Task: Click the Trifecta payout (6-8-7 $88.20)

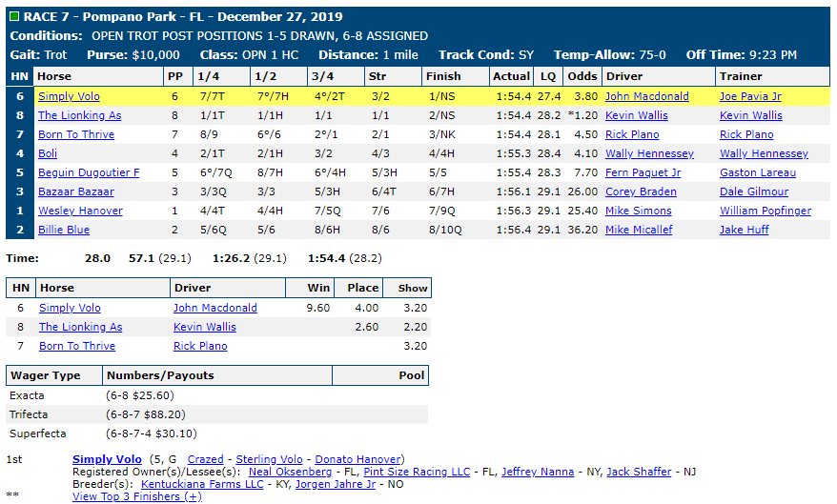Action: tap(146, 415)
